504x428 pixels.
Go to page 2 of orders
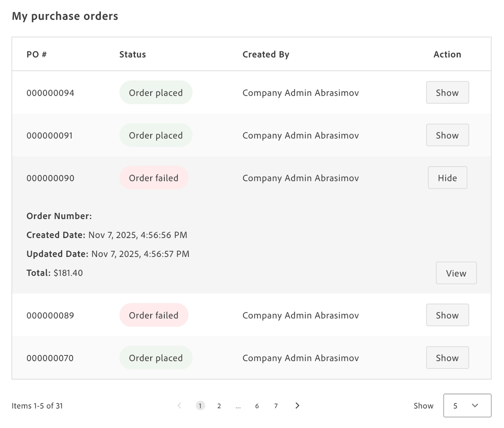pos(219,406)
